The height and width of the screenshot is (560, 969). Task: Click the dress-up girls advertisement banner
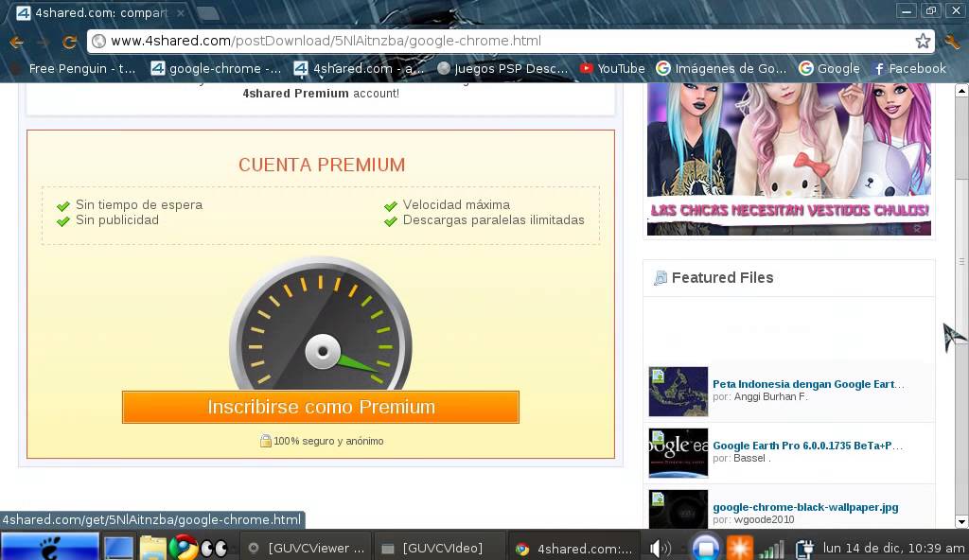[x=788, y=160]
